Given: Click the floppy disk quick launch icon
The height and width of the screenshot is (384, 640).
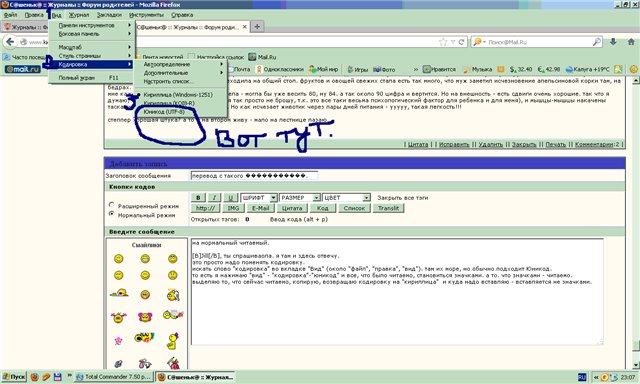Looking at the screenshot, I should pos(58,377).
